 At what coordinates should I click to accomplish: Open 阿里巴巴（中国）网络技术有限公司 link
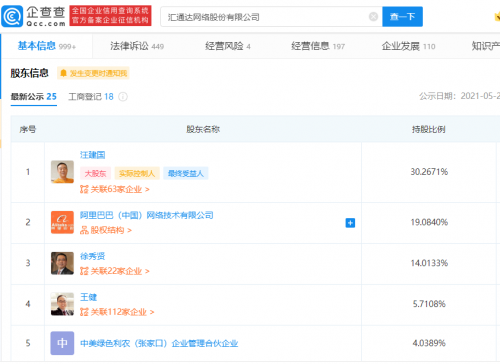pos(147,215)
